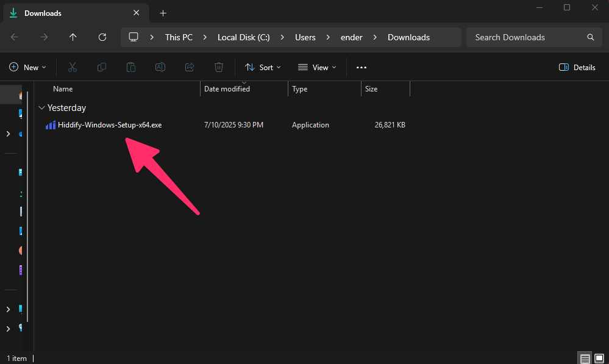This screenshot has height=364, width=609.
Task: Open the New item dropdown
Action: point(27,67)
